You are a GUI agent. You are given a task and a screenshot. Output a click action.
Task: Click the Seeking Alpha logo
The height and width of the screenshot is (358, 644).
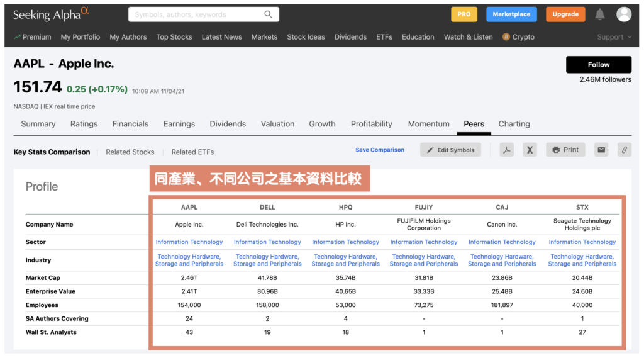(x=51, y=14)
